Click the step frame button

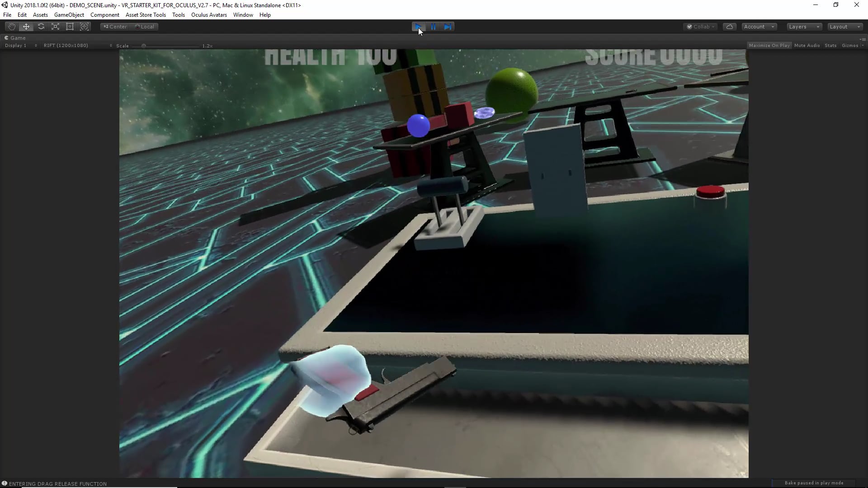click(448, 27)
